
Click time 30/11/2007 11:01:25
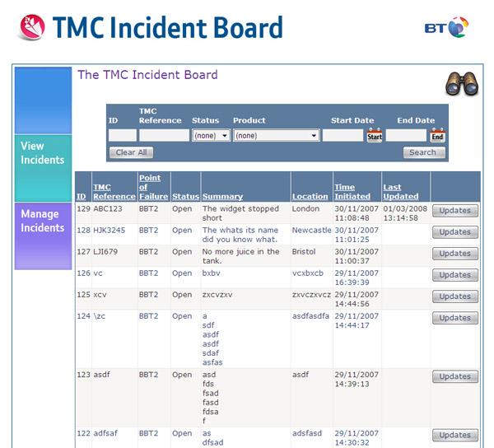coord(357,235)
